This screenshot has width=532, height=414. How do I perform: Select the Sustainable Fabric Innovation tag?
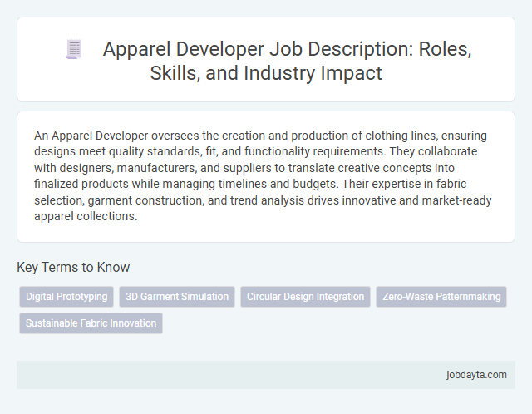point(91,323)
